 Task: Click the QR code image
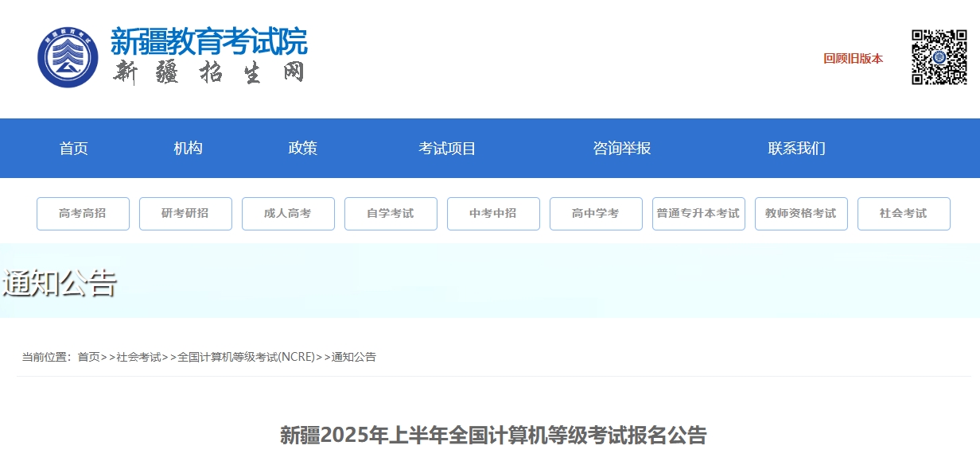tap(939, 57)
